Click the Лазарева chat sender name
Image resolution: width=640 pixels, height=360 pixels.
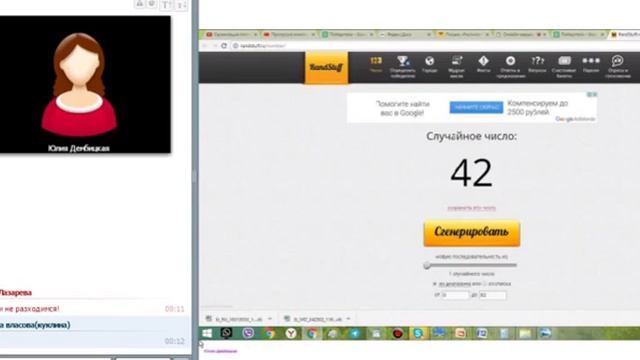(16, 293)
